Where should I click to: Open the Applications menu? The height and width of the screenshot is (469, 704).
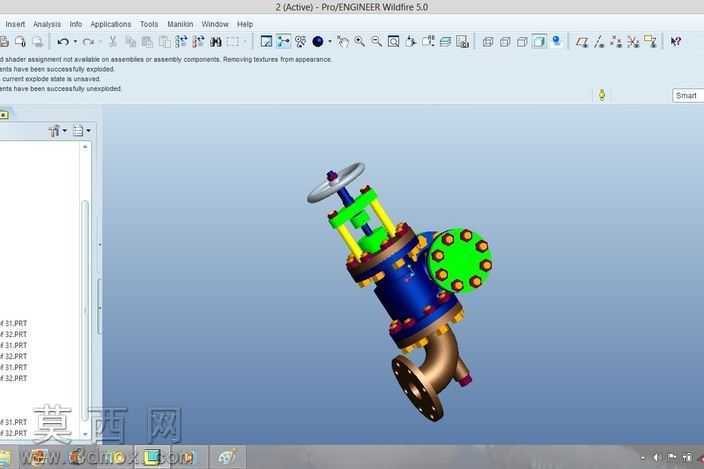110,24
